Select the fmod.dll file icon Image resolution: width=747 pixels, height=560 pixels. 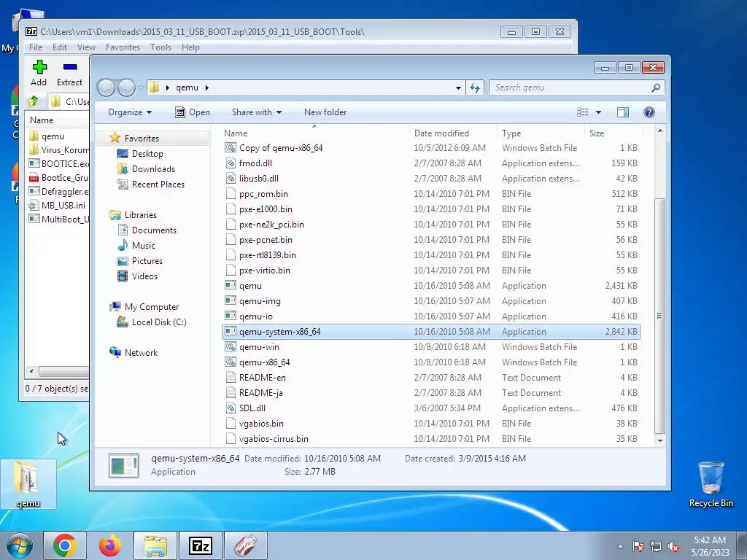(x=231, y=163)
